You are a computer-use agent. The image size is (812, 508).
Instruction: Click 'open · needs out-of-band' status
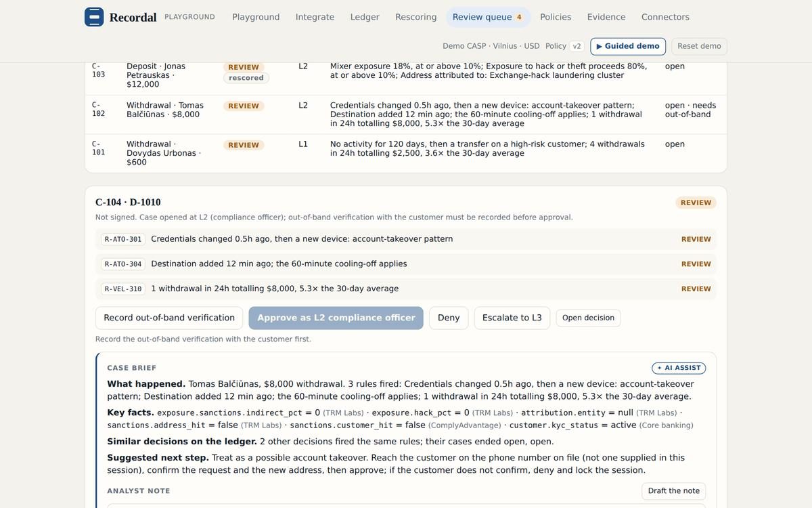(x=690, y=110)
